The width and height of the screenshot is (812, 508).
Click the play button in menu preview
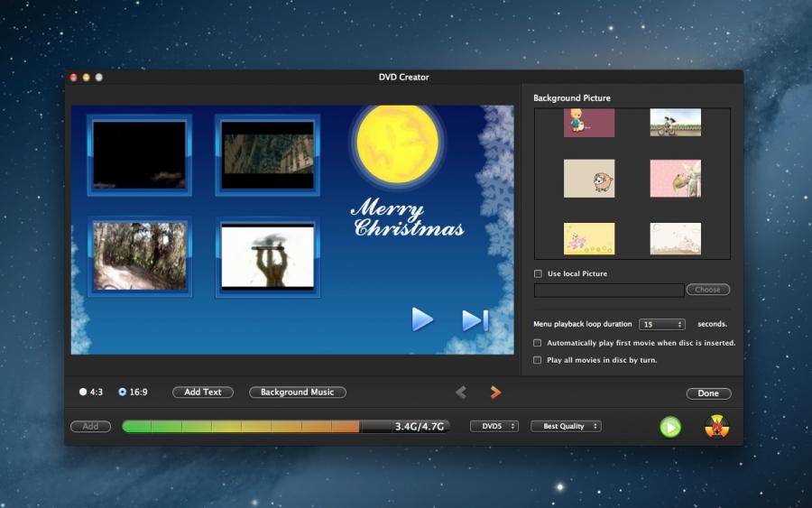[x=422, y=319]
